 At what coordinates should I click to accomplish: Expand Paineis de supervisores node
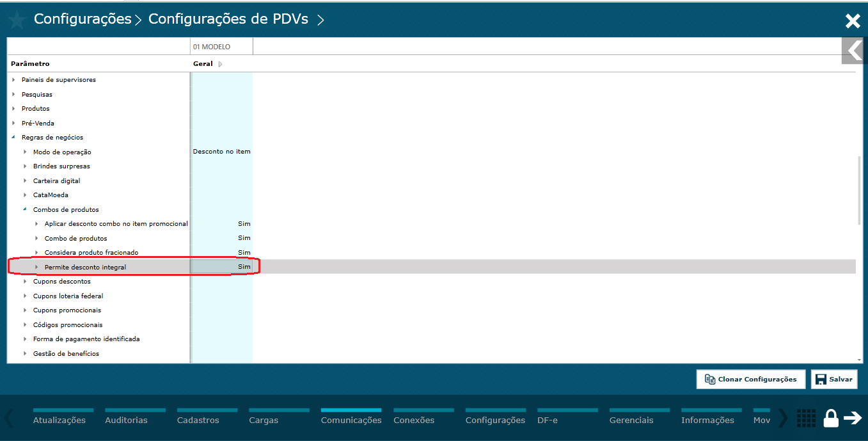coord(13,80)
